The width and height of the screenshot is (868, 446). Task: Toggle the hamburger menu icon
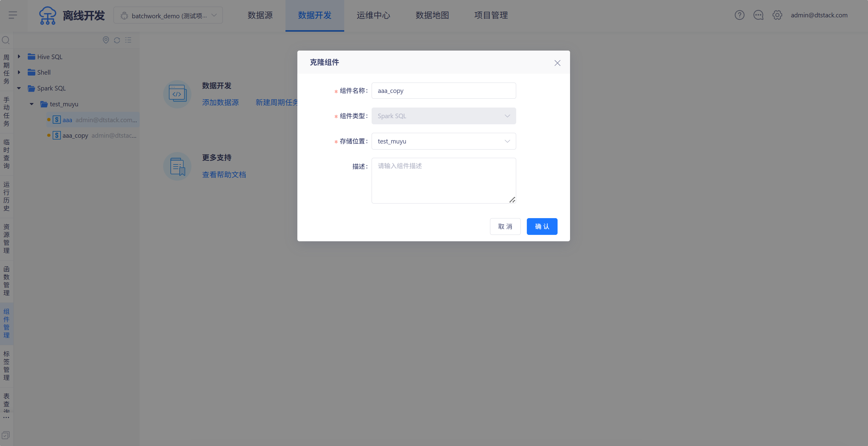[x=13, y=15]
